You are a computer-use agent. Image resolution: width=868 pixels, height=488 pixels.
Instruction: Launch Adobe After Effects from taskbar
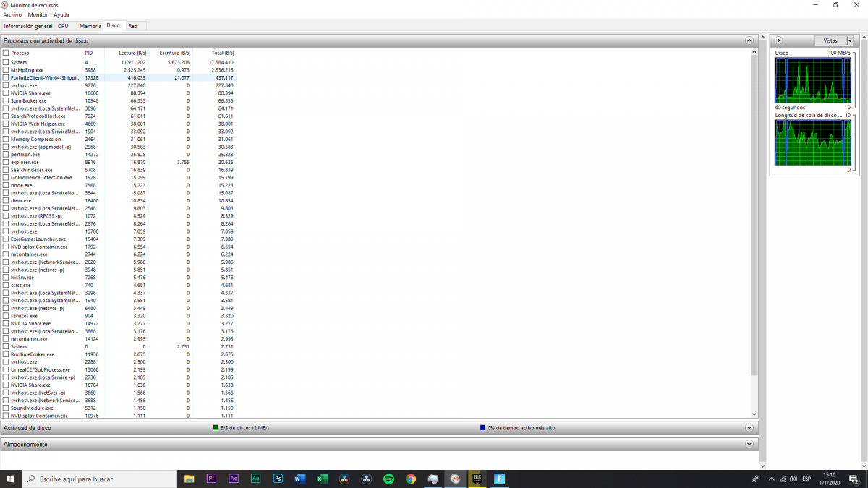pyautogui.click(x=234, y=479)
